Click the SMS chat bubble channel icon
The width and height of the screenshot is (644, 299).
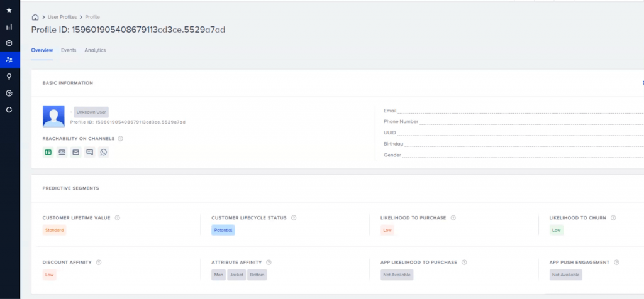pos(90,152)
